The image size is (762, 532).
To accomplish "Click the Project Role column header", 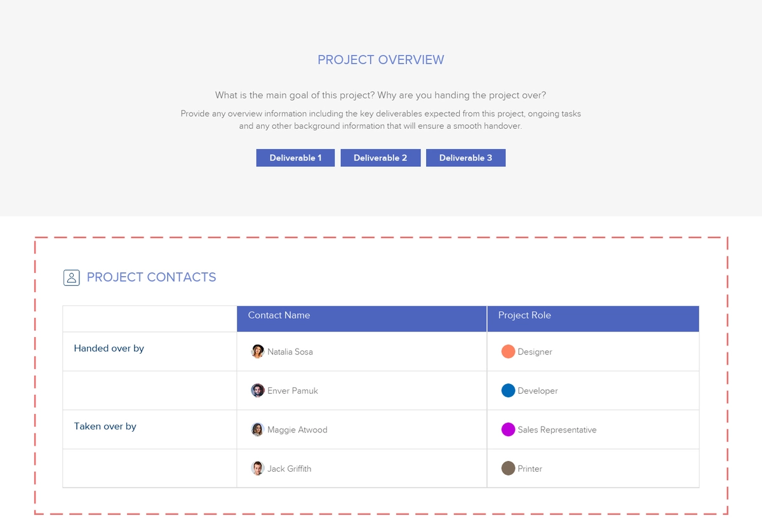I will (525, 316).
